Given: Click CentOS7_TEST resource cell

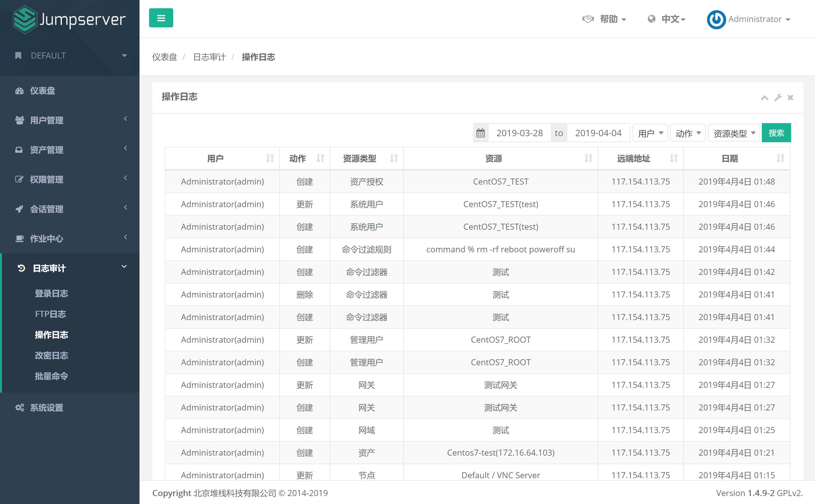Looking at the screenshot, I should point(501,182).
